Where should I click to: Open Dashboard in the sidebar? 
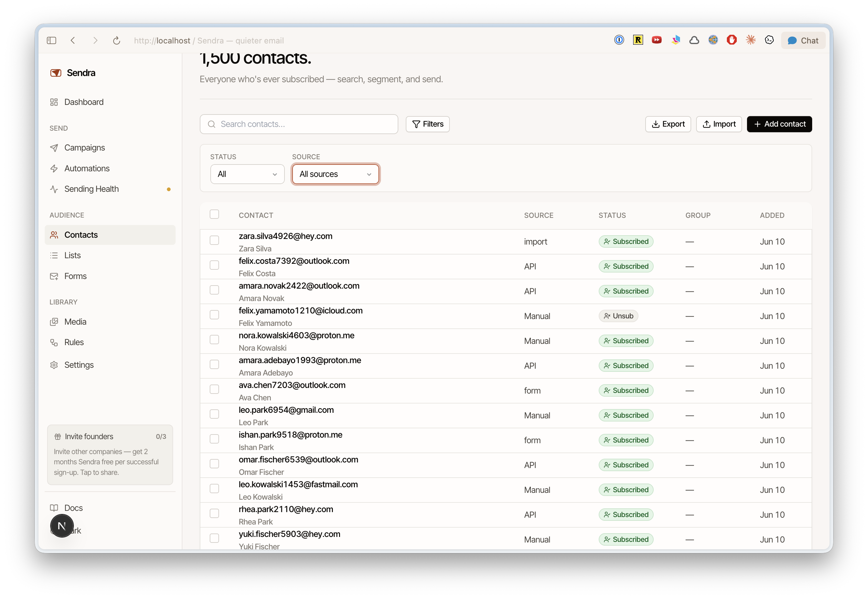click(x=110, y=102)
